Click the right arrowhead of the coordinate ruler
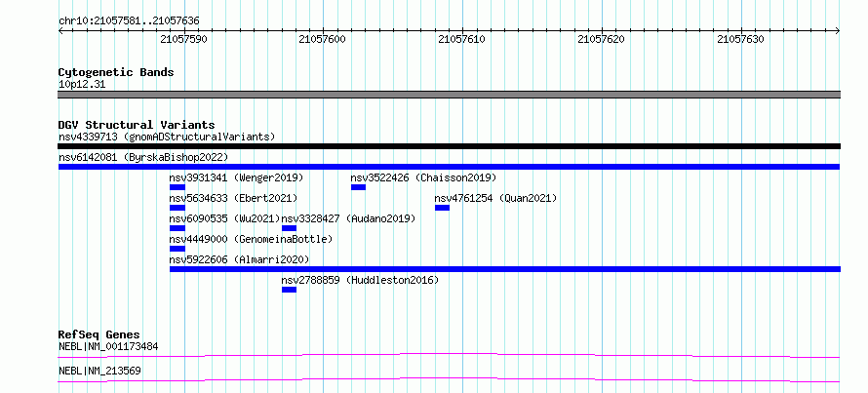 tap(838, 31)
